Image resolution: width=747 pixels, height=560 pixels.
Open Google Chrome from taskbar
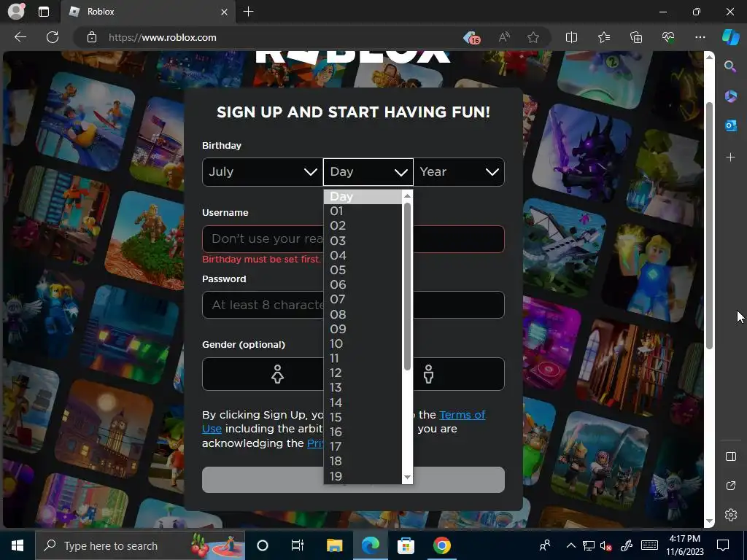point(441,545)
